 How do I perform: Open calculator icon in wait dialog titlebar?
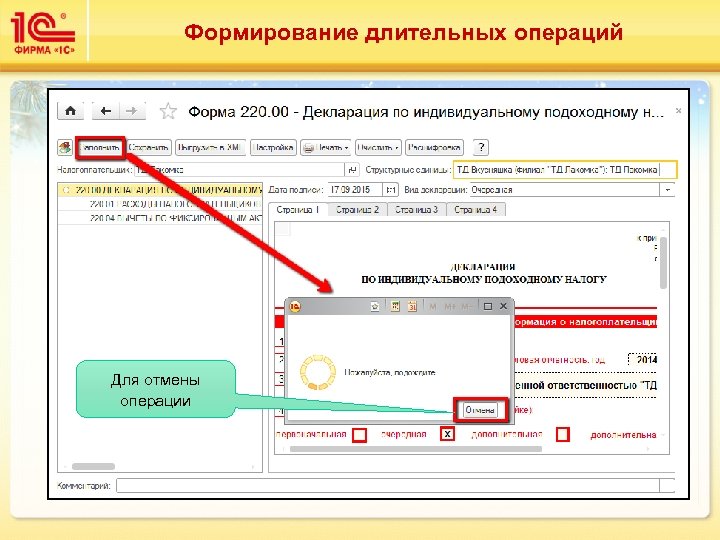(395, 306)
